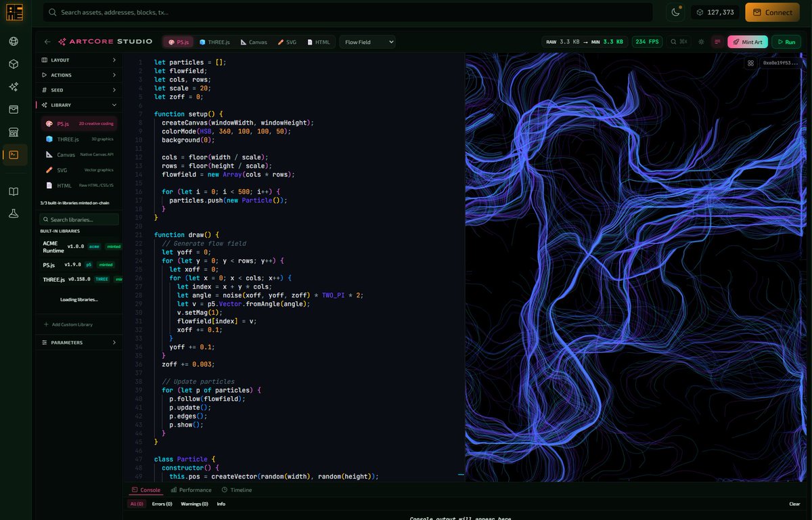Image resolution: width=812 pixels, height=520 pixels.
Task: Open the Flow Field template dropdown
Action: point(367,42)
